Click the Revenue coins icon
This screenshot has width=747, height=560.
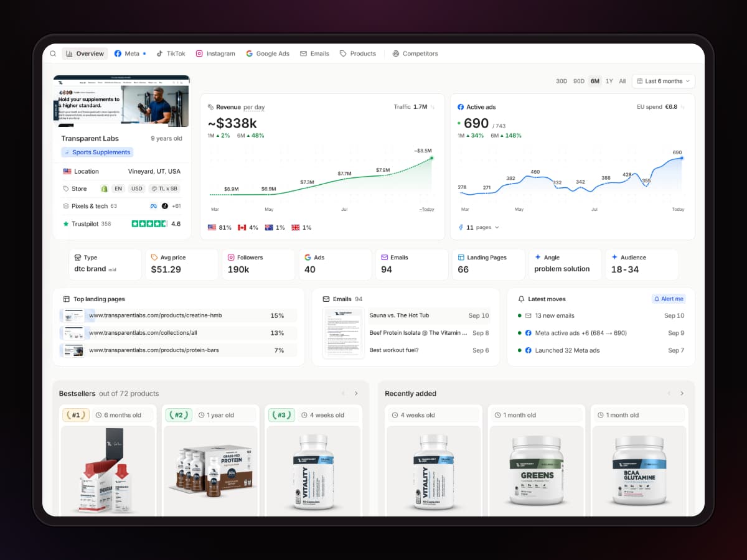210,107
